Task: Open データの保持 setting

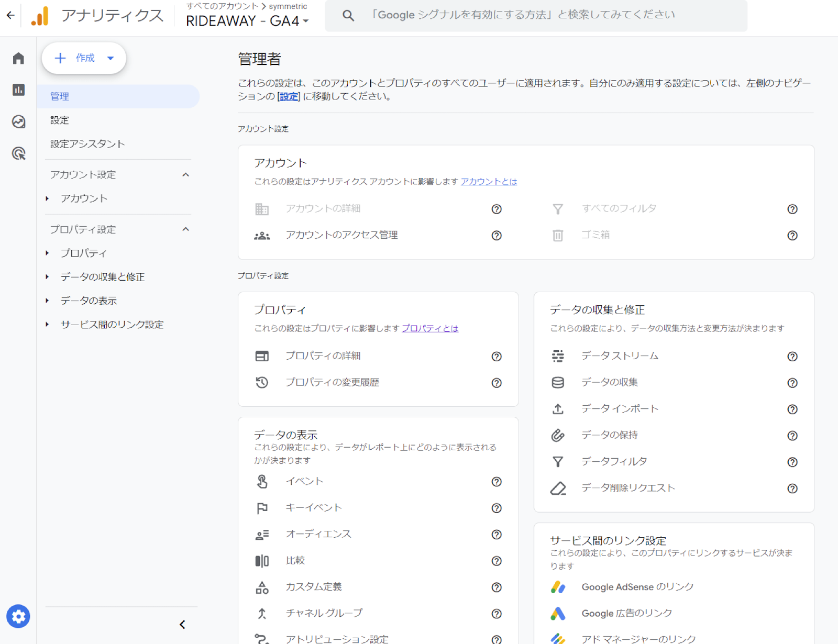Action: [609, 435]
